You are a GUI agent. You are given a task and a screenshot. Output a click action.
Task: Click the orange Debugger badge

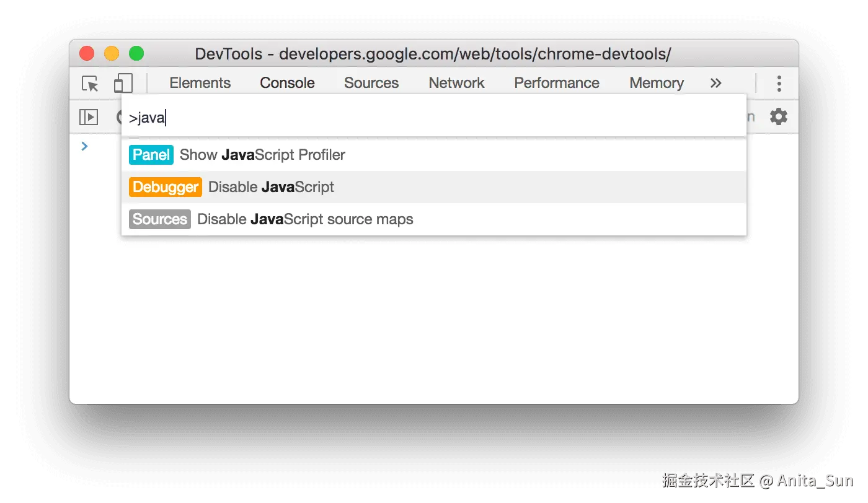[x=165, y=186]
